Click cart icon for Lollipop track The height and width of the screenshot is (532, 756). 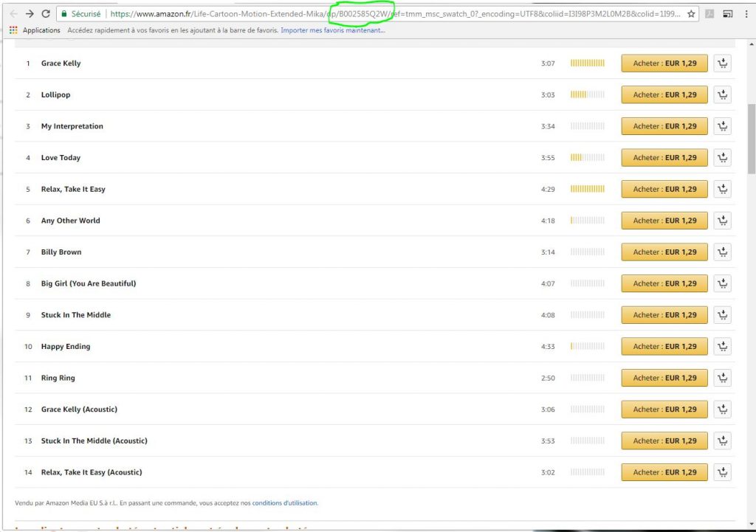(x=722, y=95)
